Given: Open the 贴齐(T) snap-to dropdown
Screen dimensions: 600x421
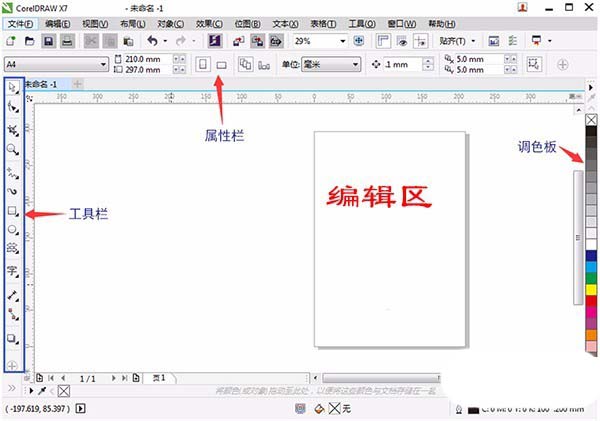Looking at the screenshot, I should [473, 41].
